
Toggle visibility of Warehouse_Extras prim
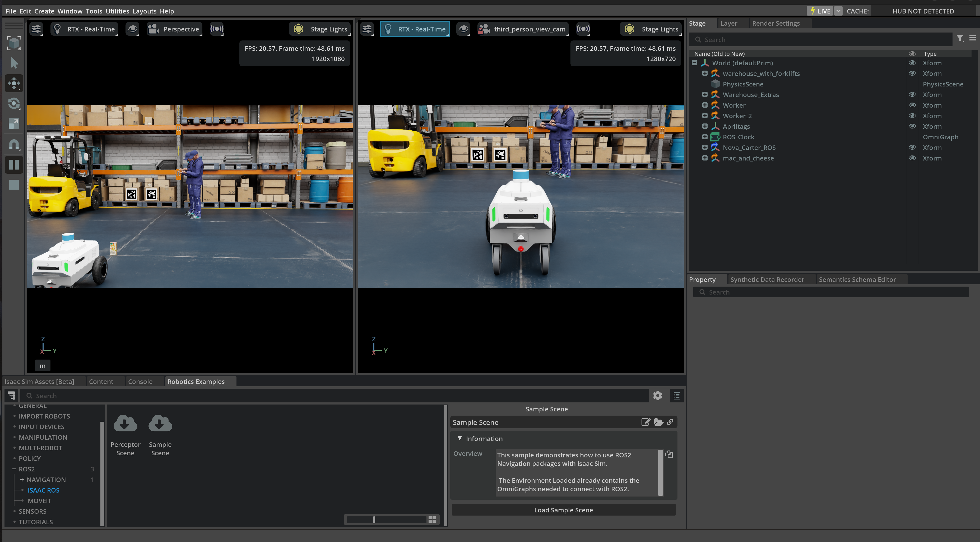click(x=912, y=94)
